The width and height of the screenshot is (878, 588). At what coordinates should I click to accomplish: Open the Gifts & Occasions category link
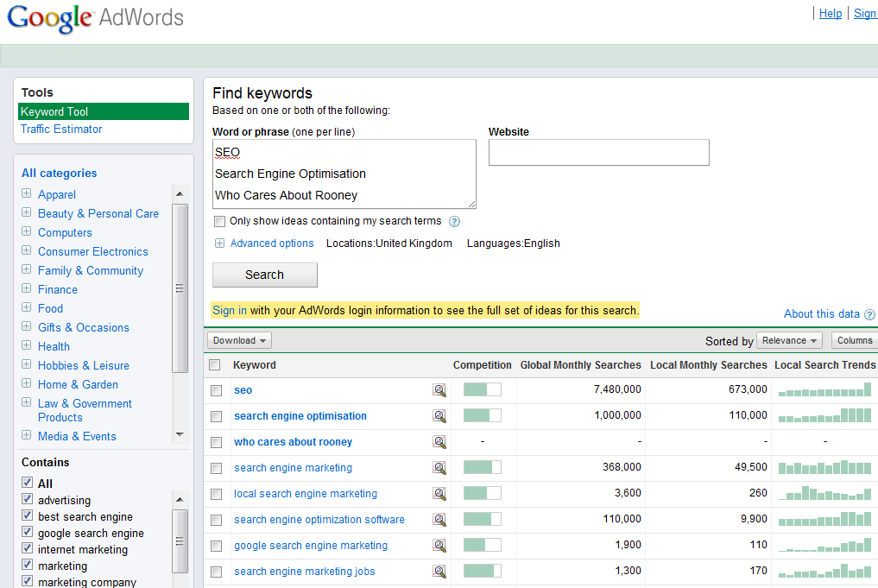(x=84, y=327)
